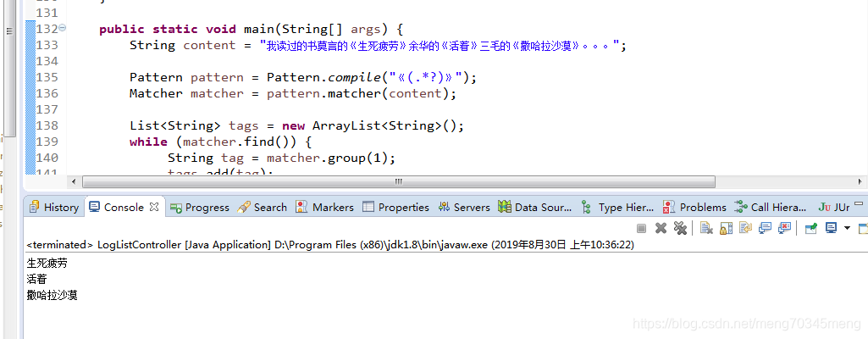Screen dimensions: 868x339
Task: Collapse the main method fold at line 132
Action: (62, 27)
